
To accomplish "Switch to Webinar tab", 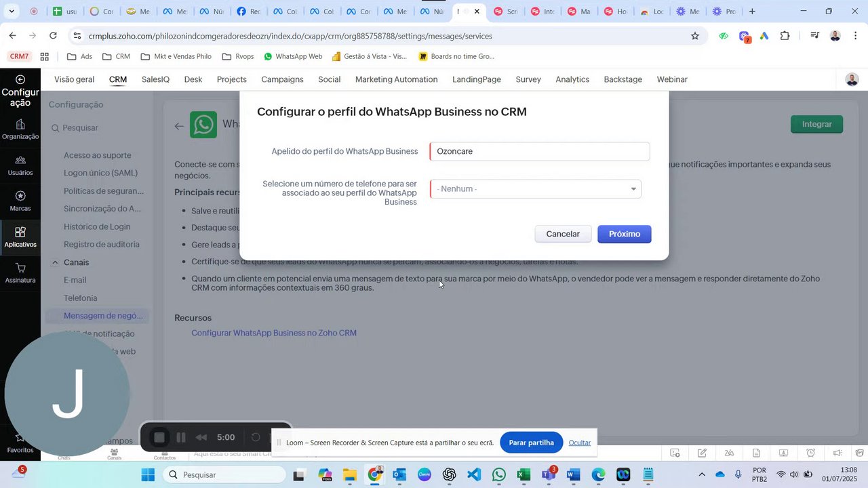I will coord(672,79).
